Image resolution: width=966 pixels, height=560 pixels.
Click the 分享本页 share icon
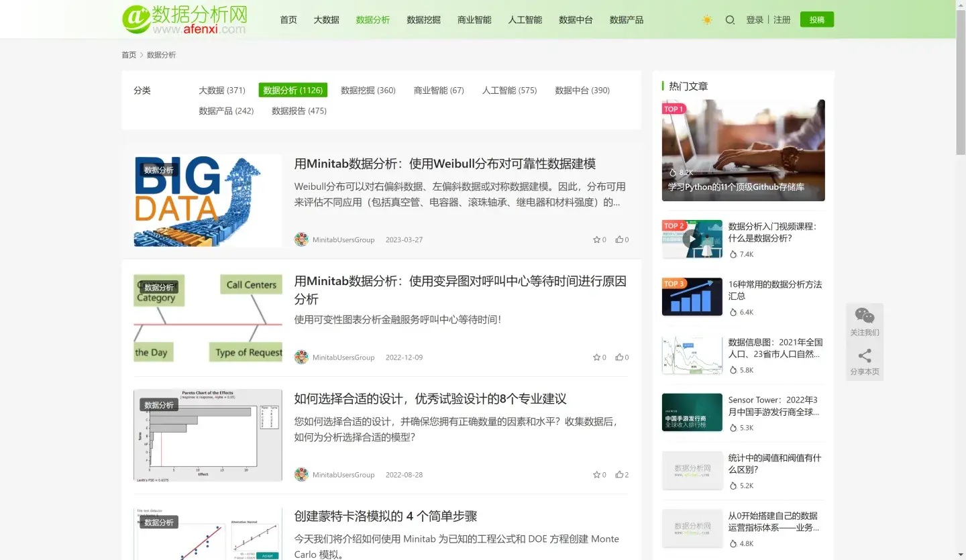tap(865, 355)
